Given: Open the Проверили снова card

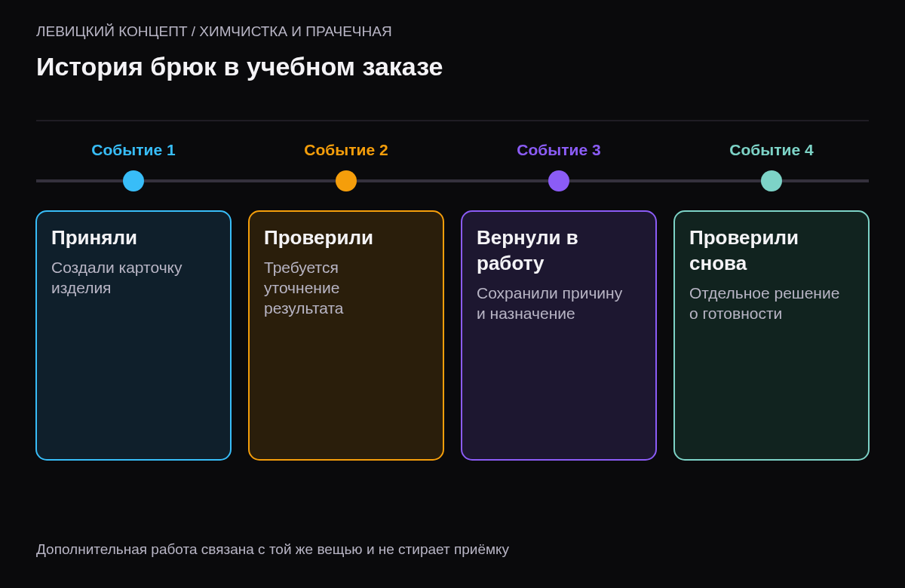Looking at the screenshot, I should tap(772, 335).
